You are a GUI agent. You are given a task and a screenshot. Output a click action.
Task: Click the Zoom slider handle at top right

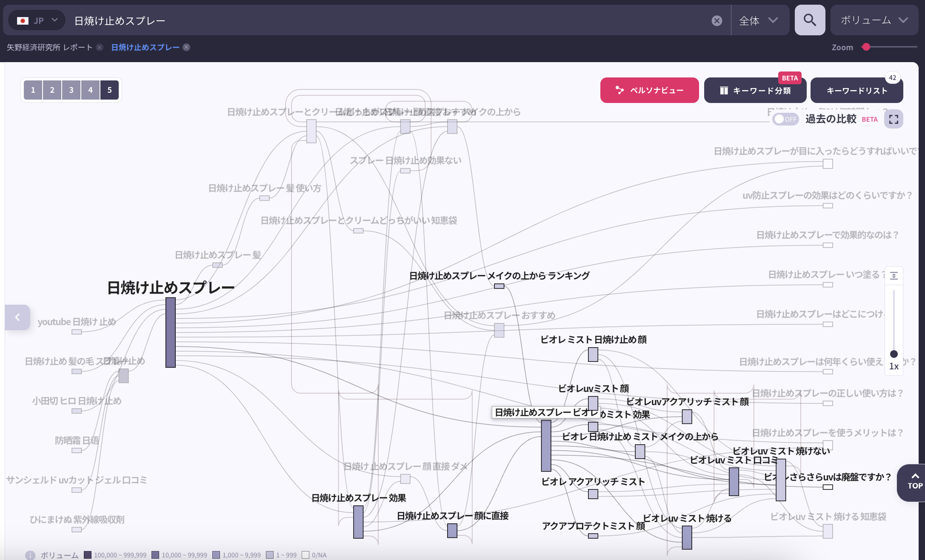[x=866, y=47]
